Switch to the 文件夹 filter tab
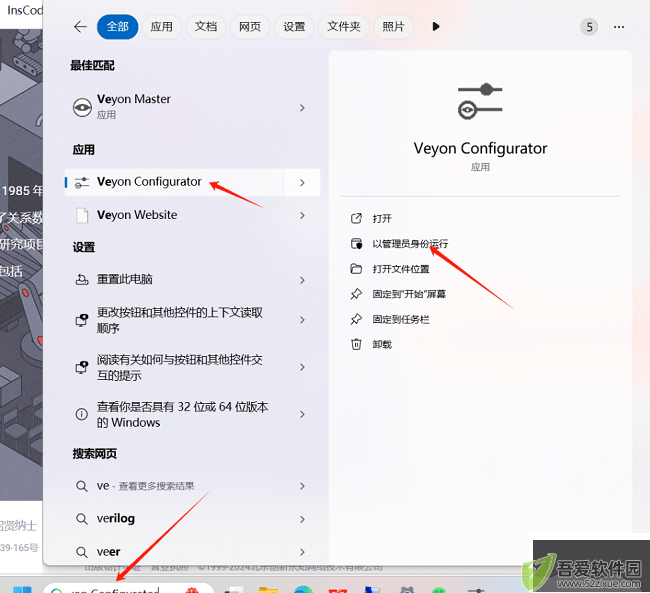The width and height of the screenshot is (650, 593). pos(344,27)
